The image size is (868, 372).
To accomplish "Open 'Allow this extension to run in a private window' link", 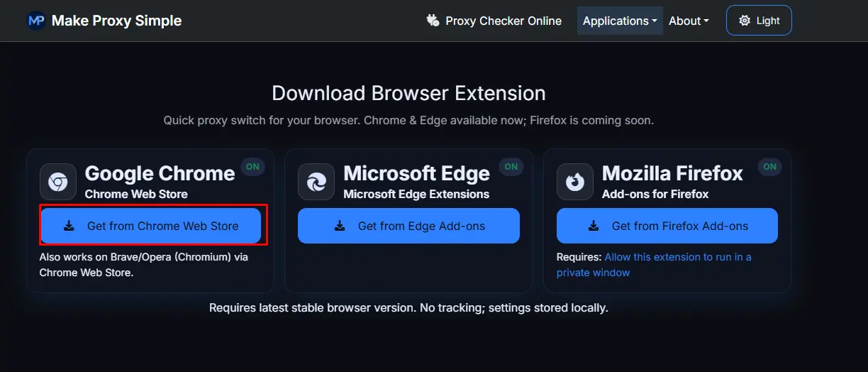I will pos(654,264).
